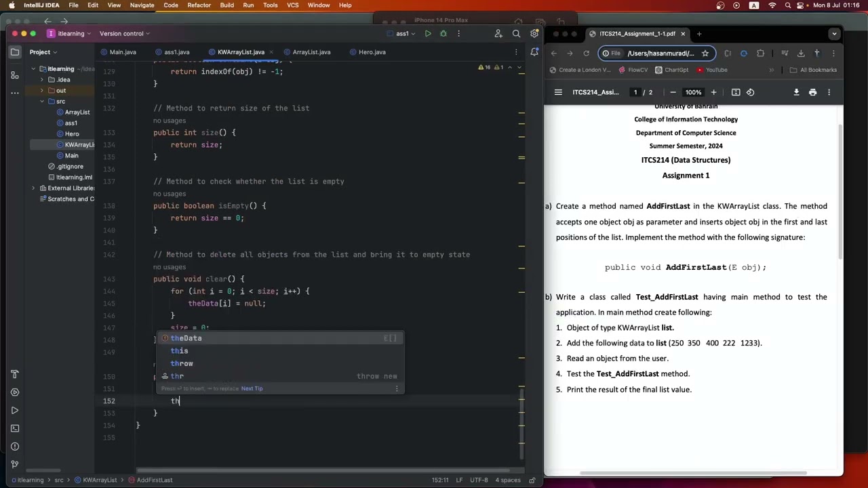Zoom out PDF with minus button
The width and height of the screenshot is (868, 488).
(673, 92)
